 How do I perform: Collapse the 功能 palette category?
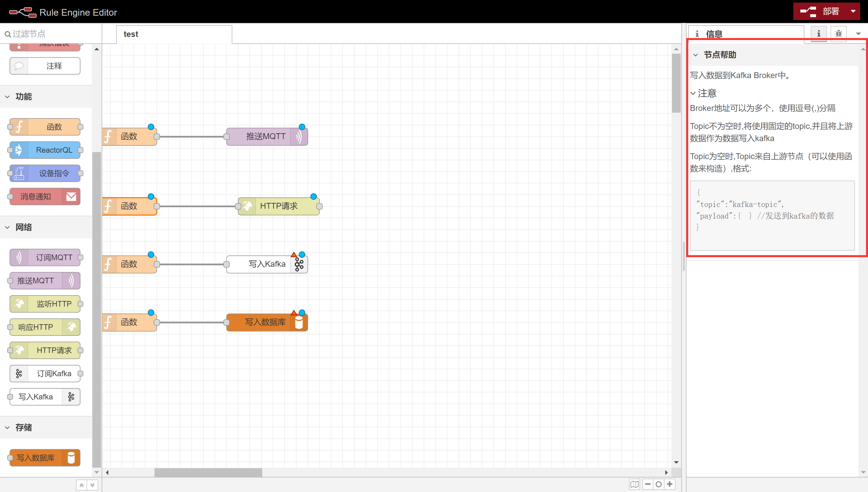point(8,97)
